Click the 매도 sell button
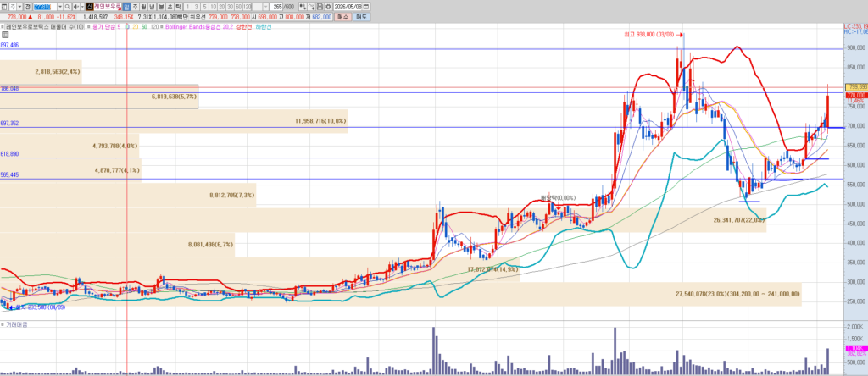The width and height of the screenshot is (868, 376). (362, 17)
